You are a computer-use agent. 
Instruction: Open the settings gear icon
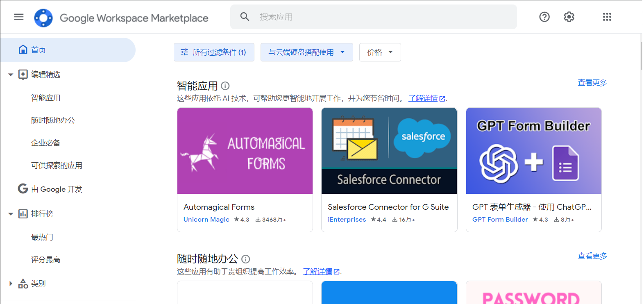pyautogui.click(x=569, y=17)
